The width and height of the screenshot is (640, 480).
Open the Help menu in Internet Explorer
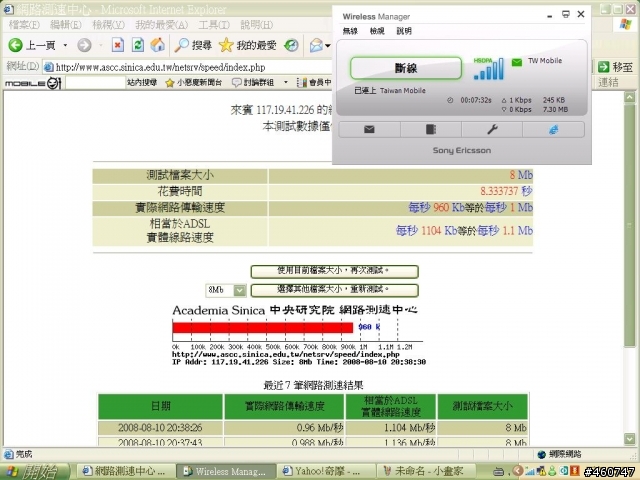pyautogui.click(x=256, y=25)
